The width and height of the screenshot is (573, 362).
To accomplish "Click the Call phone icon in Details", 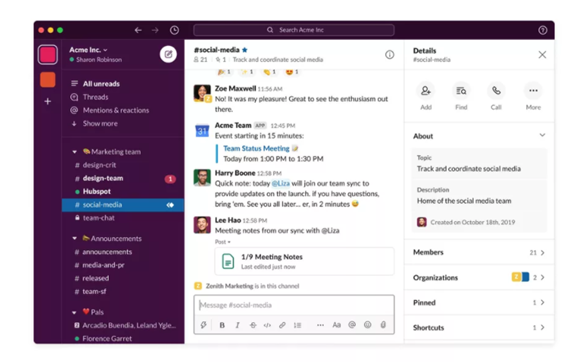I will 496,91.
